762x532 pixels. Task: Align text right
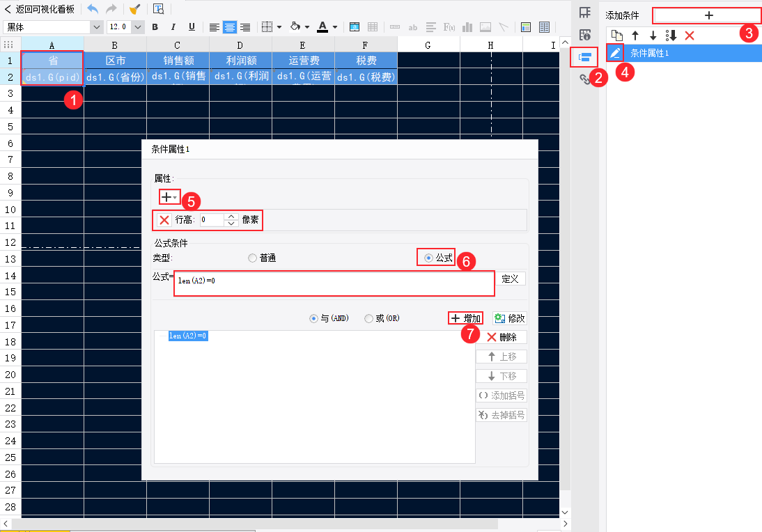point(245,27)
